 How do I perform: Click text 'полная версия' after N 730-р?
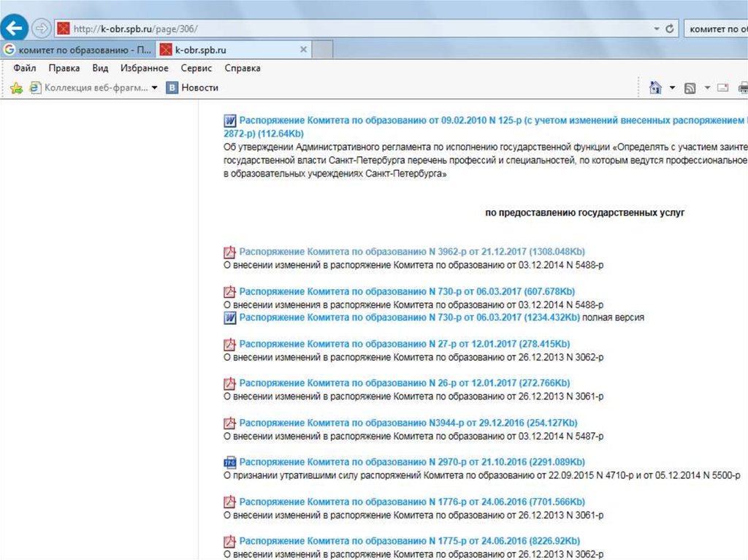point(614,318)
